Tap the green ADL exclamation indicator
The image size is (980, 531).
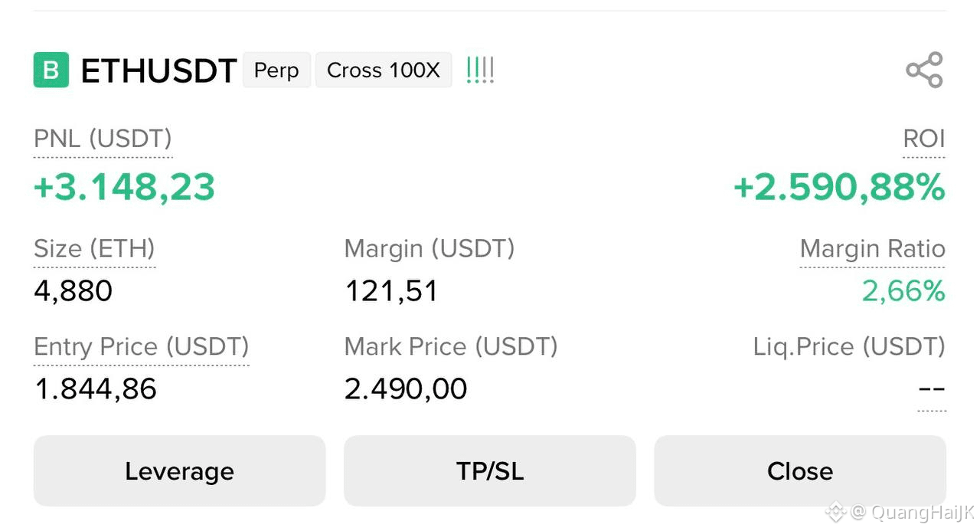480,70
